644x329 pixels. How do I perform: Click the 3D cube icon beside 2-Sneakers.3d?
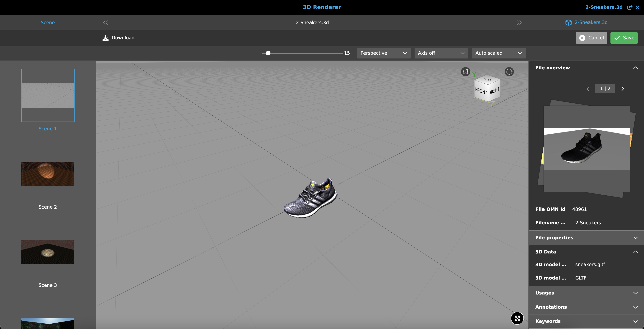tap(568, 22)
